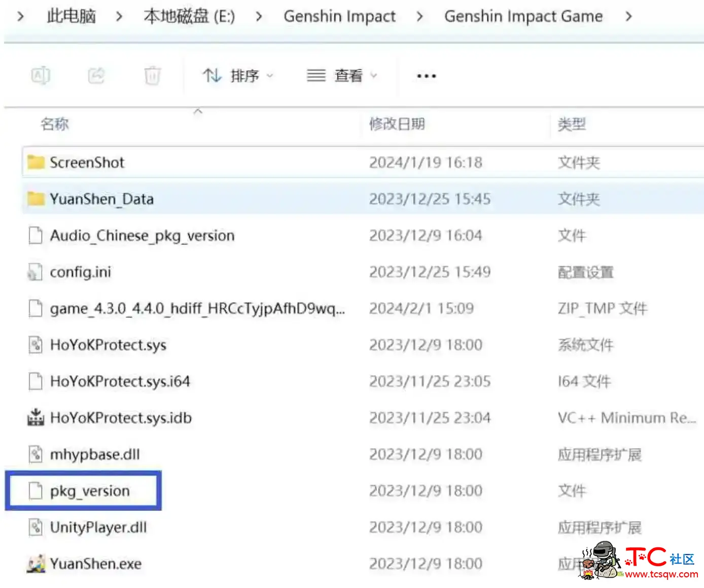Select the game_4.3.0_4.4.0_hdiff file icon
The height and width of the screenshot is (588, 704).
(36, 308)
